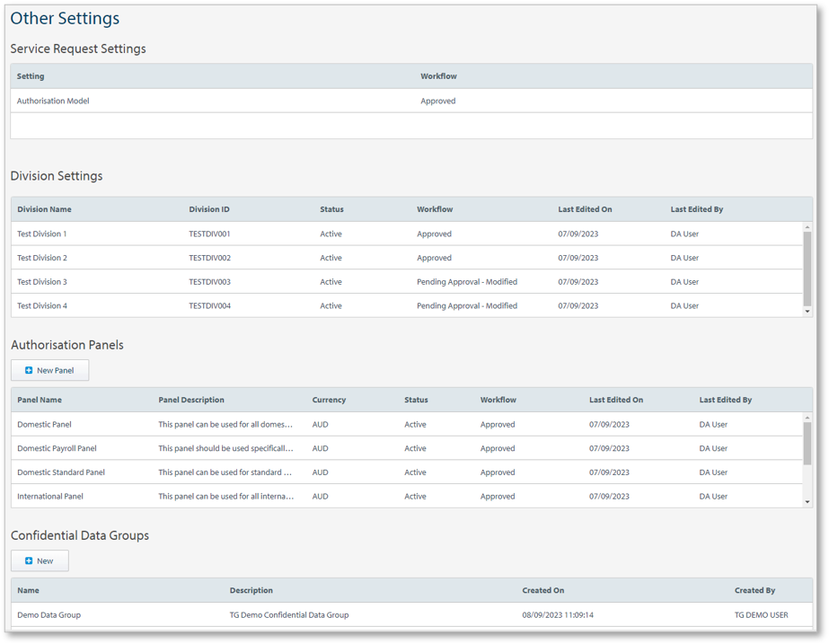Screen dimensions: 829x644
Task: Open the Domestic Payroll Panel row
Action: 57,448
